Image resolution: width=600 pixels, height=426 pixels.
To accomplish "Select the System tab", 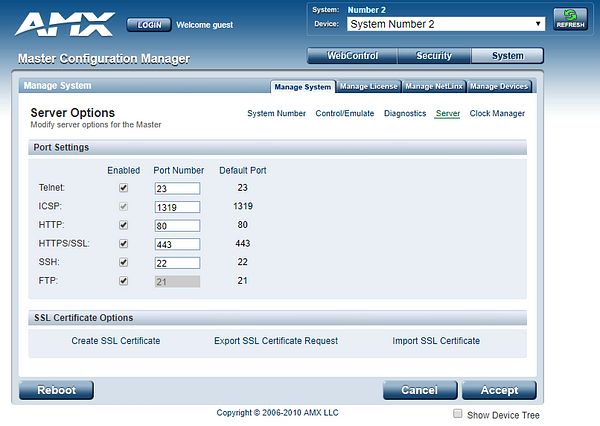I will pyautogui.click(x=507, y=55).
